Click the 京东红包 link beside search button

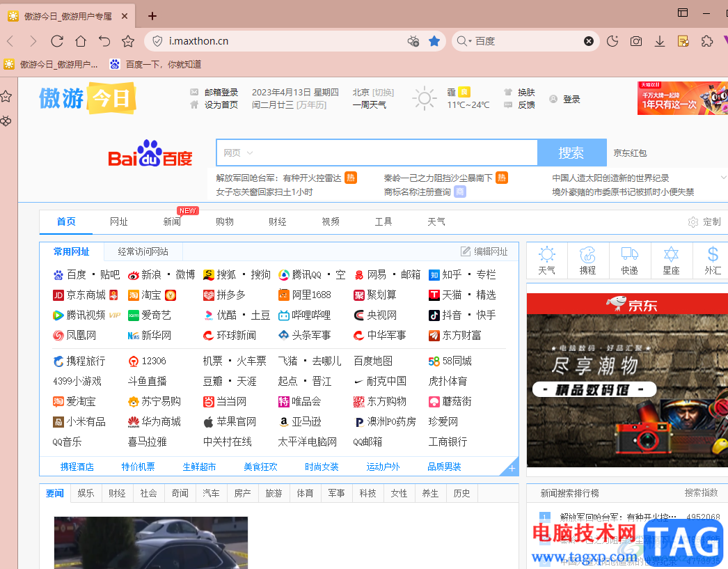pyautogui.click(x=630, y=153)
